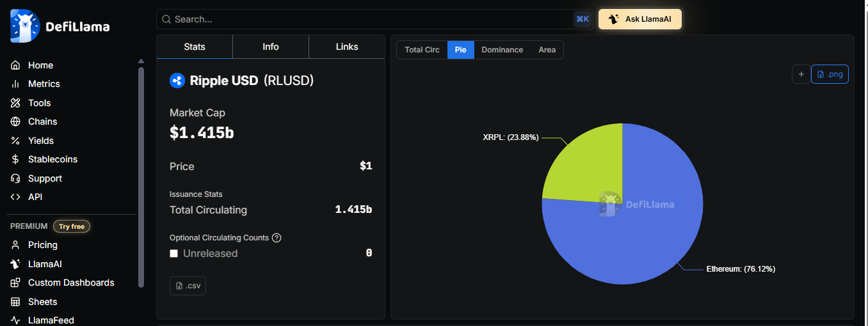Click the Tools icon in sidebar

(x=15, y=103)
